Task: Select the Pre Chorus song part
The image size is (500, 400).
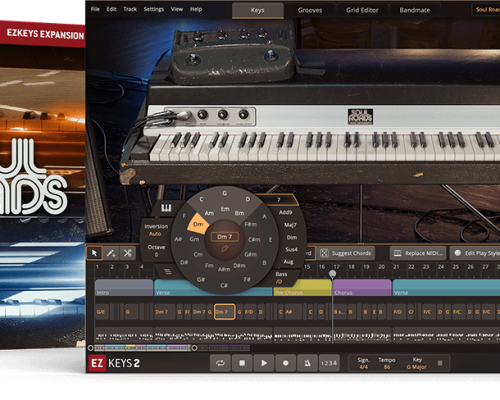Action: coord(302,288)
